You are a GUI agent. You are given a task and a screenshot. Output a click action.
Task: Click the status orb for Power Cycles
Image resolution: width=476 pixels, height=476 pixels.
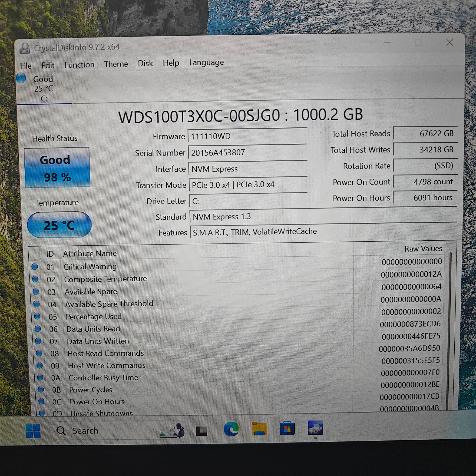click(41, 390)
